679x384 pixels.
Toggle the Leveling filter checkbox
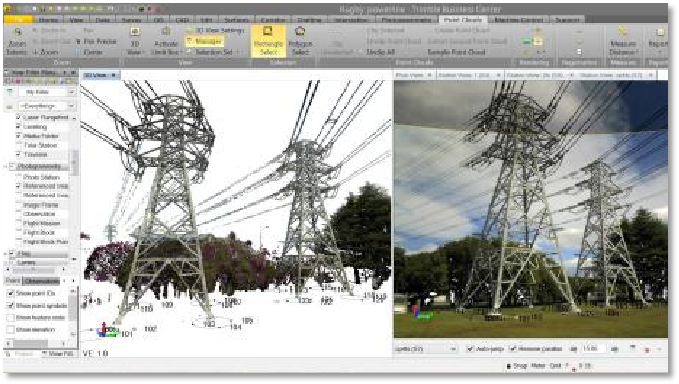coord(18,127)
